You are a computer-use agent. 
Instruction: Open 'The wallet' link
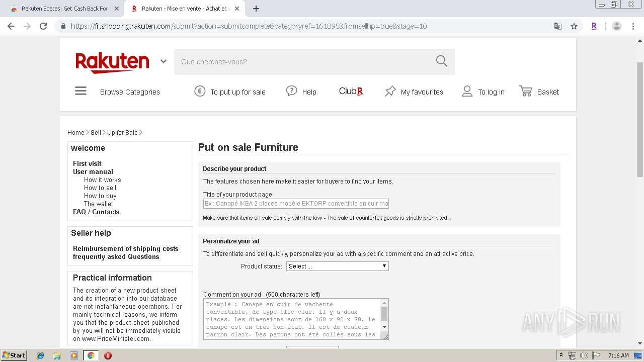99,204
